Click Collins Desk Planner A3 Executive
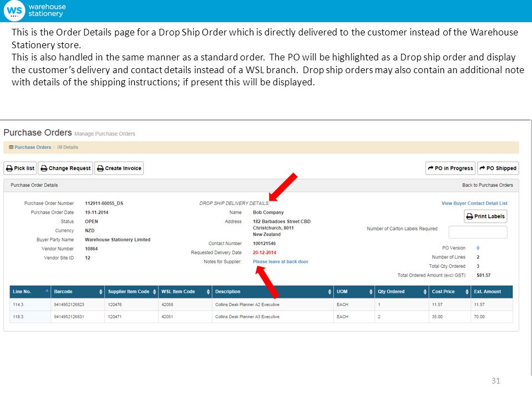The width and height of the screenshot is (532, 399). click(x=247, y=317)
